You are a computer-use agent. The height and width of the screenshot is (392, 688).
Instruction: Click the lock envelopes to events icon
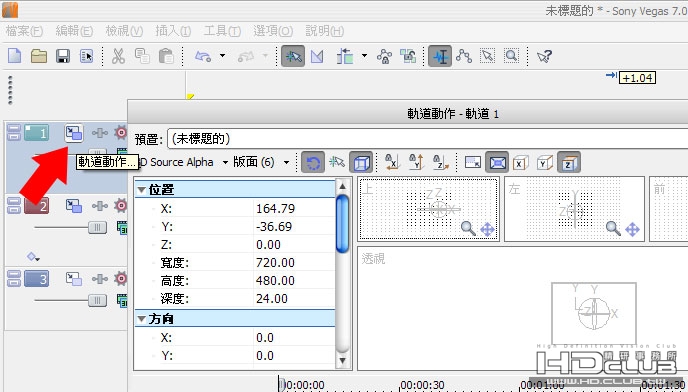(x=384, y=56)
